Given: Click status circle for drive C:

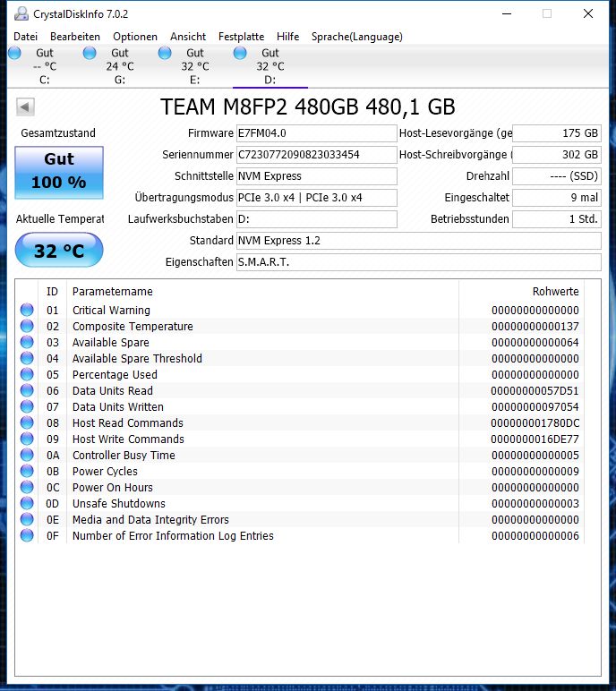Looking at the screenshot, I should pyautogui.click(x=14, y=54).
